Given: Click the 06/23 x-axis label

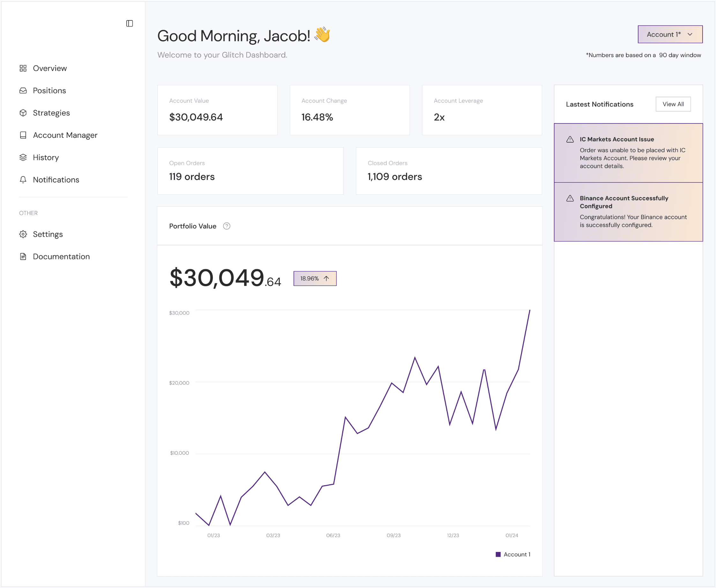Looking at the screenshot, I should [x=333, y=535].
